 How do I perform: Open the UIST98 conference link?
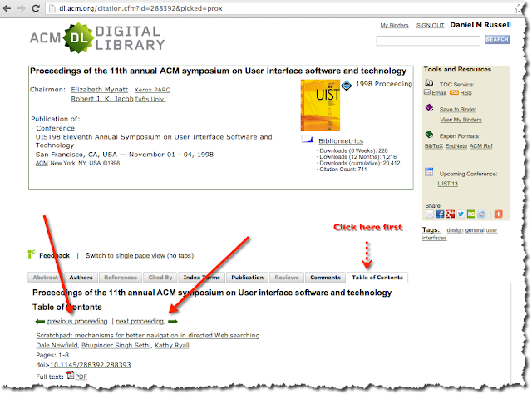(48, 137)
